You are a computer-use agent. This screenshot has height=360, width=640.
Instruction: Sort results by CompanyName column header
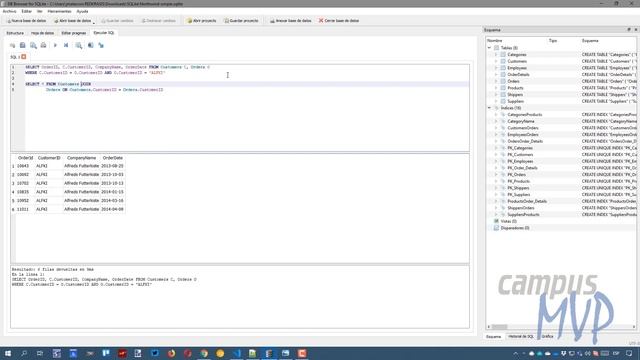[x=82, y=158]
